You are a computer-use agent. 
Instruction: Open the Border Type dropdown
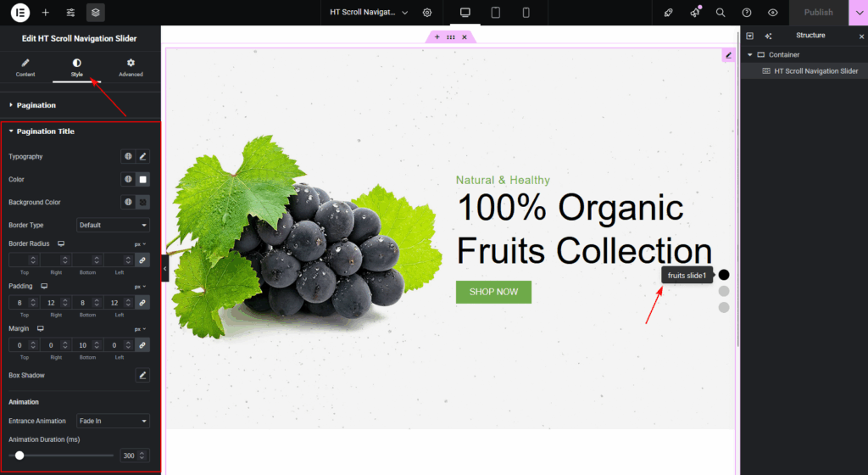coord(113,226)
